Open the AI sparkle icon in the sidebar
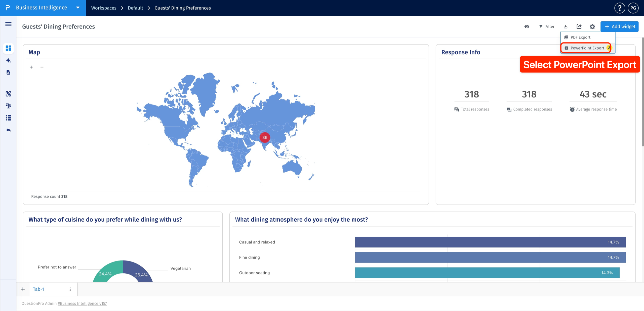The height and width of the screenshot is (311, 644). (8, 60)
